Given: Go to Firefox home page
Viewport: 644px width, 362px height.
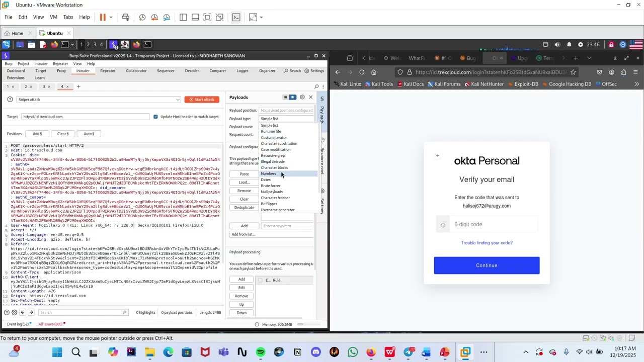Looking at the screenshot, I should (x=374, y=72).
